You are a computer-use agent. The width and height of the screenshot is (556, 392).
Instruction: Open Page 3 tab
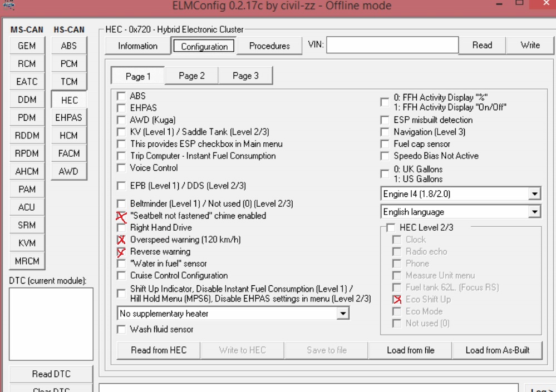pos(245,76)
